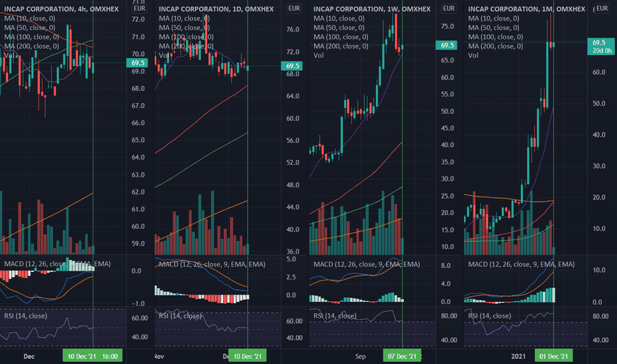Image resolution: width=617 pixels, height=364 pixels.
Task: Select the INCAP CORPORATION 4h chart title
Action: click(x=62, y=9)
